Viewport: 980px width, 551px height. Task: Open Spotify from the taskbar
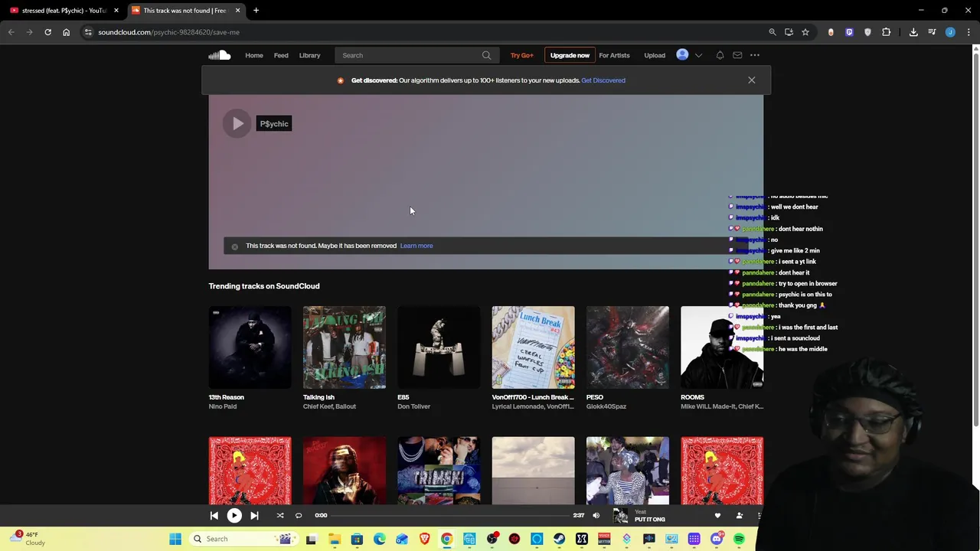pyautogui.click(x=739, y=539)
